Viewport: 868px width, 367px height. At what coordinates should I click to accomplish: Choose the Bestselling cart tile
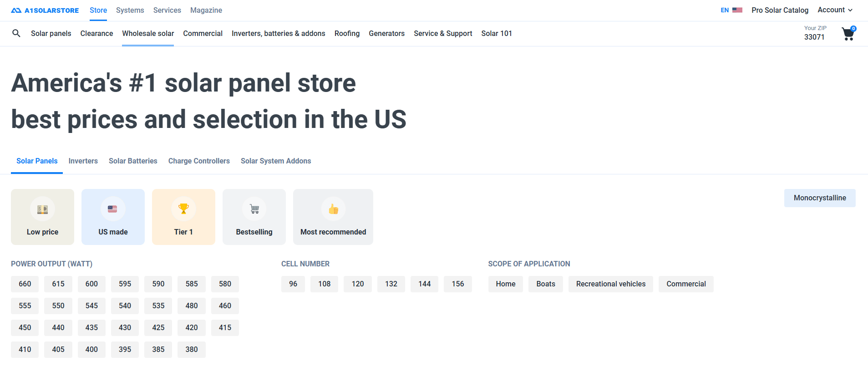coord(254,217)
